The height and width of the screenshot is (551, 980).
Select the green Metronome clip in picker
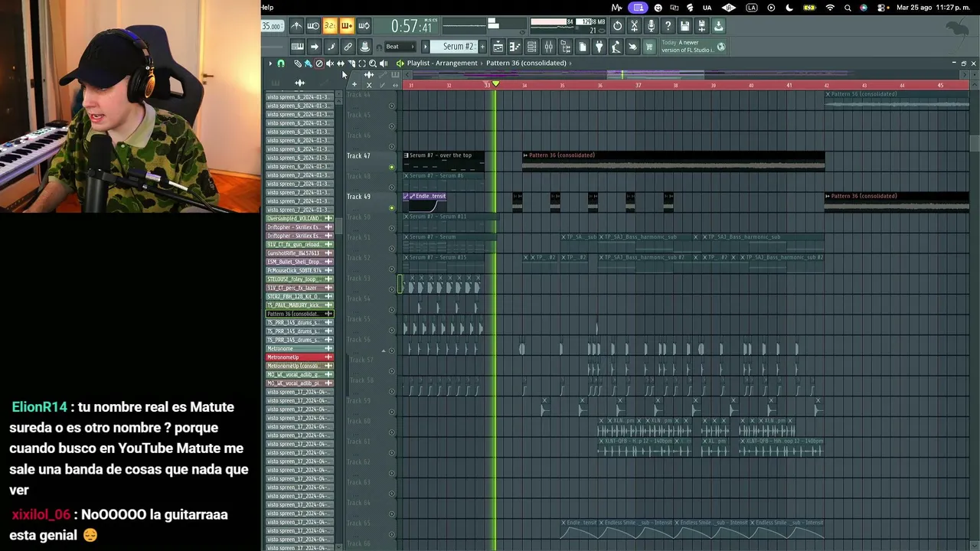click(x=299, y=348)
